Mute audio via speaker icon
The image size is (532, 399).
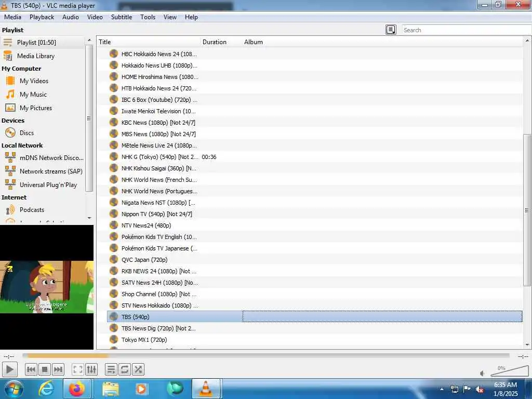pyautogui.click(x=483, y=373)
